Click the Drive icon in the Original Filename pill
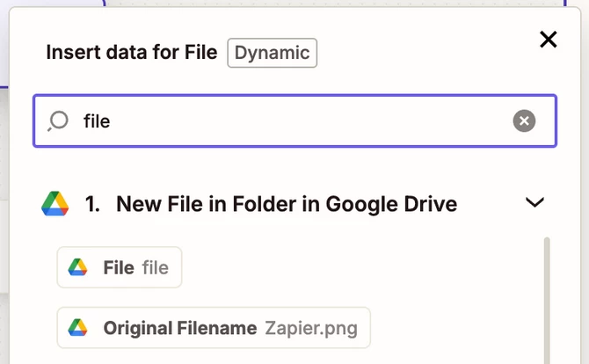589x364 pixels. [x=77, y=328]
